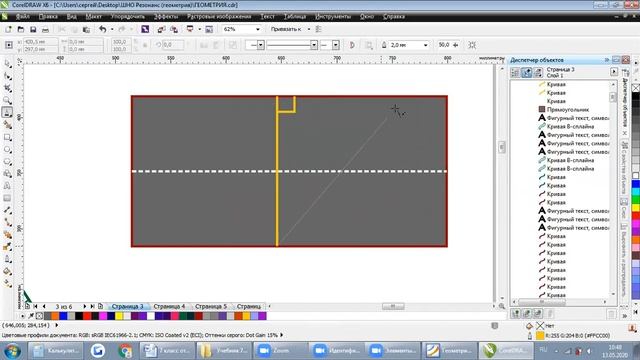640x360 pixels.
Task: Save the document with the floppy icon
Action: click(33, 29)
